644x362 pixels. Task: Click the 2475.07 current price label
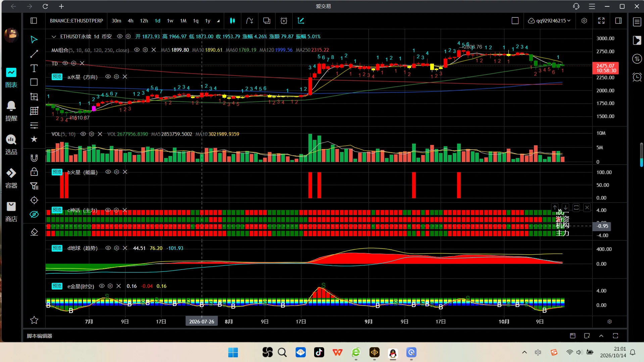[x=605, y=68]
